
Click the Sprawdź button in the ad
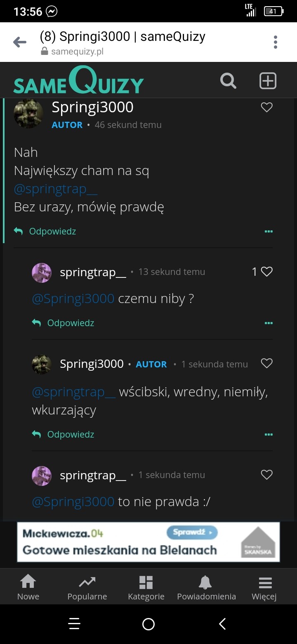click(x=192, y=532)
